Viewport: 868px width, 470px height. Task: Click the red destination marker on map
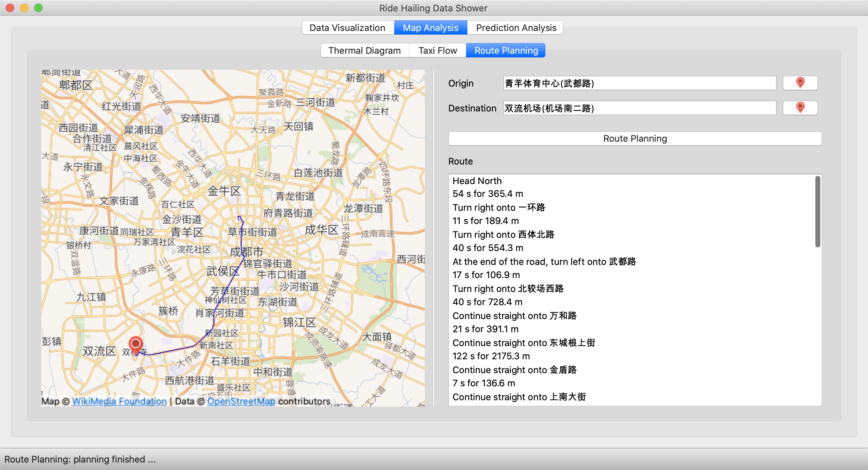[x=136, y=344]
